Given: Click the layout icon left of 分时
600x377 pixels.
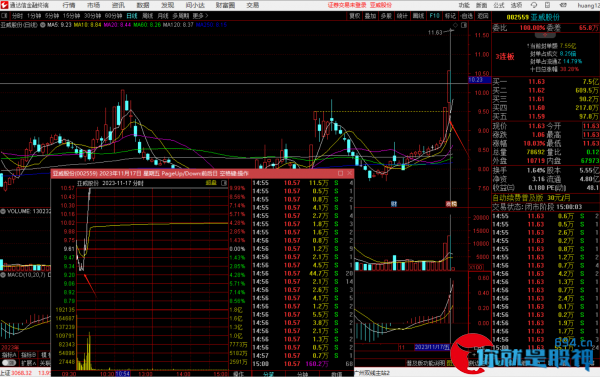Looking at the screenshot, I should pyautogui.click(x=4, y=16).
